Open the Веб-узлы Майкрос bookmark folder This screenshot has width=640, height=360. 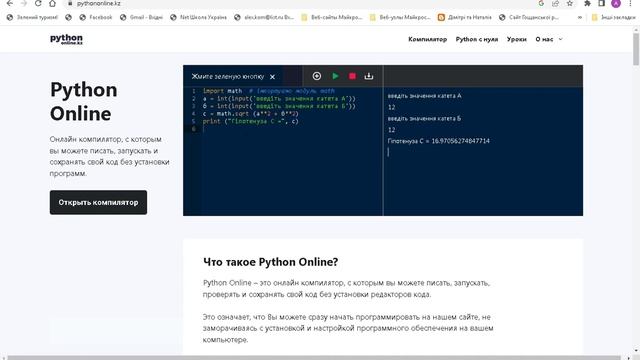click(x=400, y=17)
